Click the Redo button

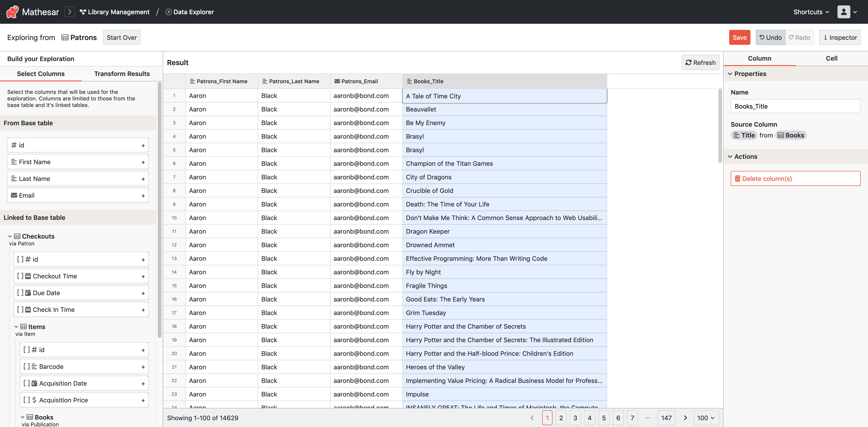tap(799, 37)
